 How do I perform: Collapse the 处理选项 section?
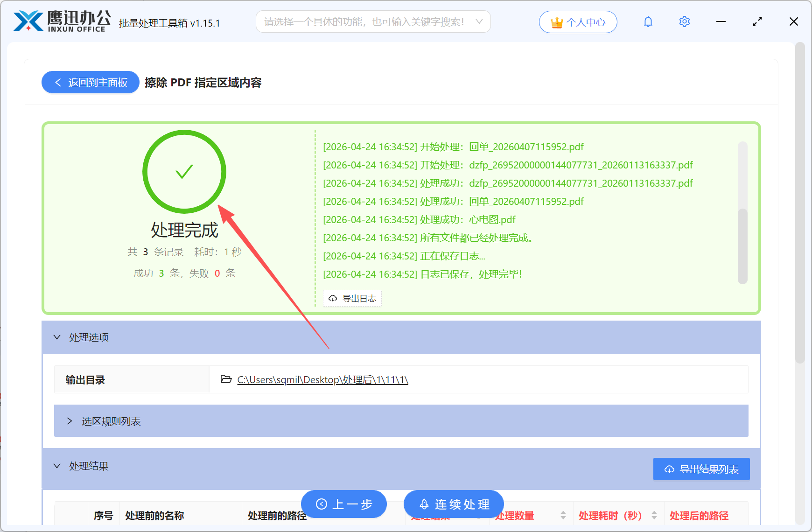[57, 337]
